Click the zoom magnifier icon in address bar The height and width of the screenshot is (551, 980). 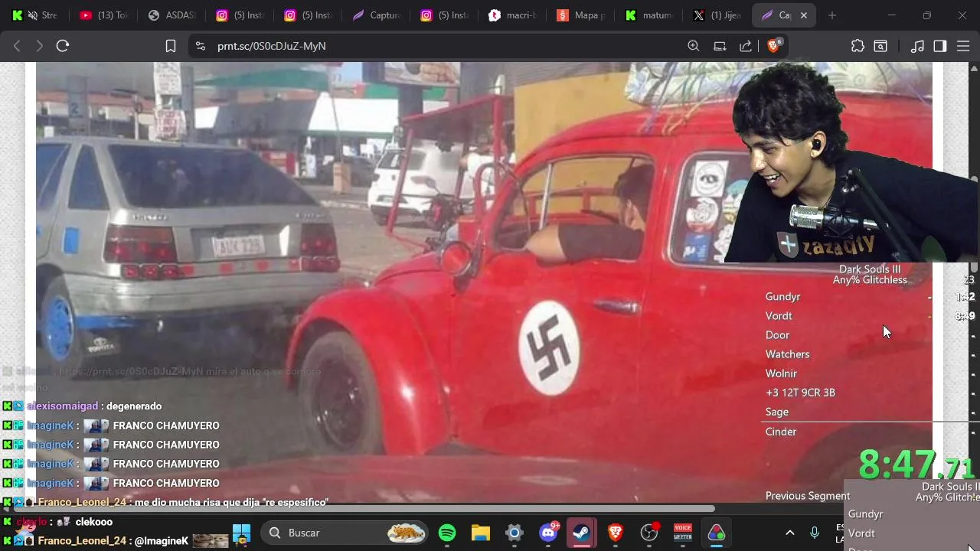[x=694, y=46]
